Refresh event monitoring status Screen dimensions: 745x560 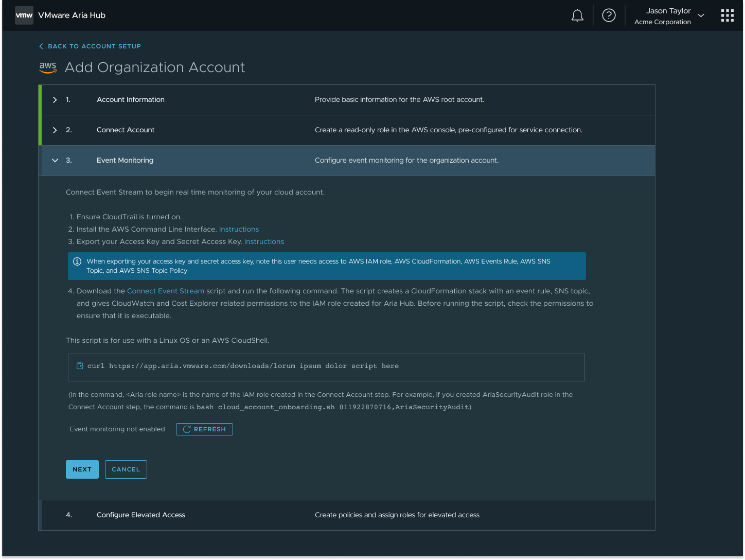coord(204,429)
